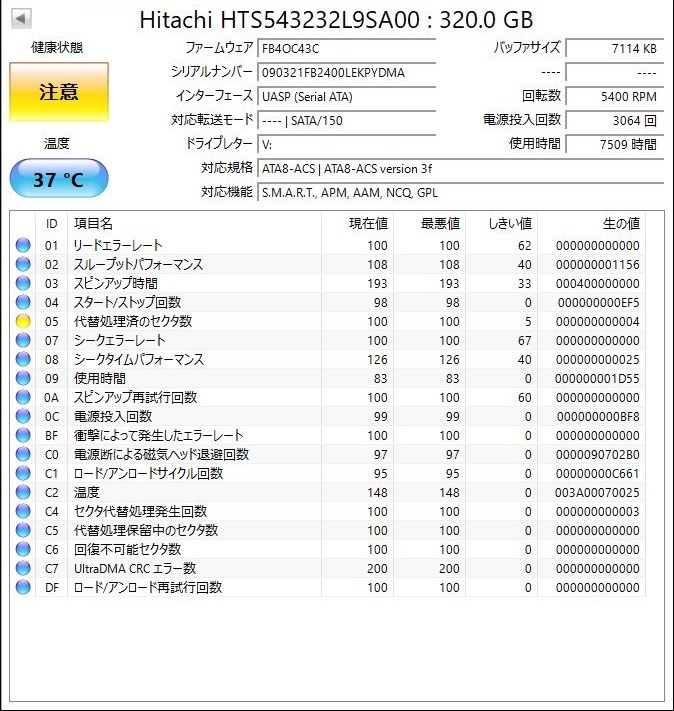Select raw value 000000000004
The width and height of the screenshot is (674, 711).
tap(597, 321)
